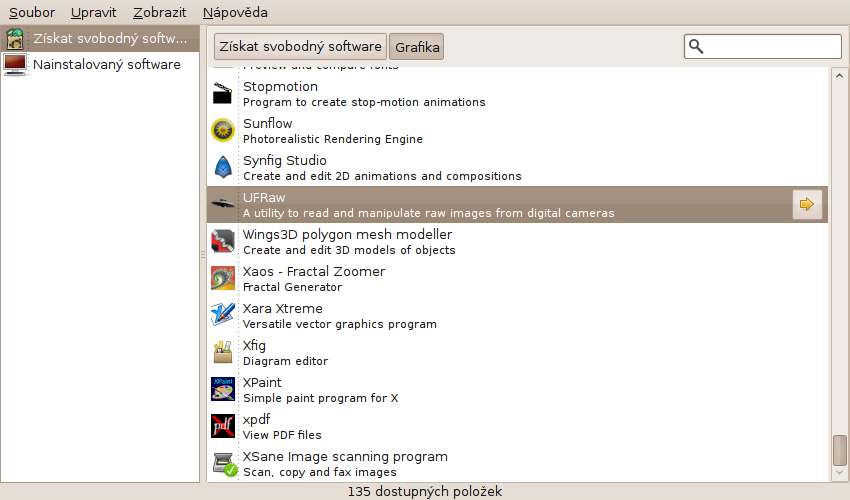Screen dimensions: 850x500
Task: Select the UFRaw title text
Action: point(264,198)
